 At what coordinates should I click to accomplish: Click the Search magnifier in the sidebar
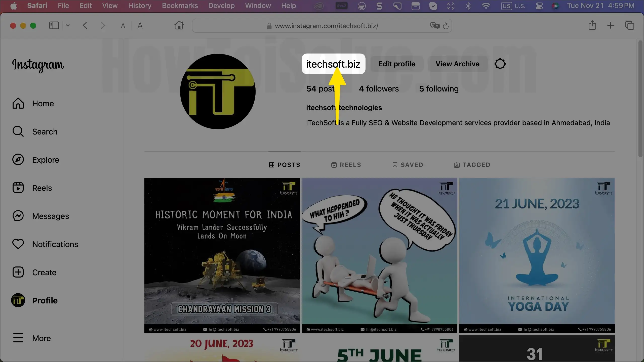[18, 131]
